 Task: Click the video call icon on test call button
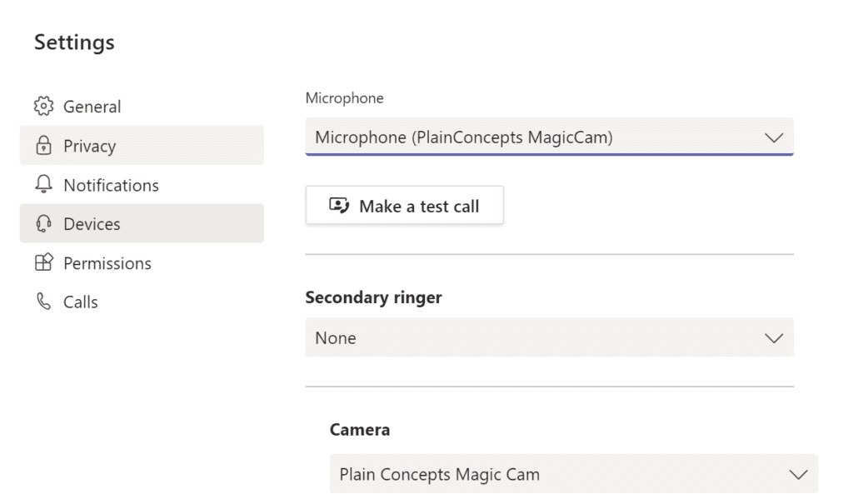pyautogui.click(x=342, y=205)
